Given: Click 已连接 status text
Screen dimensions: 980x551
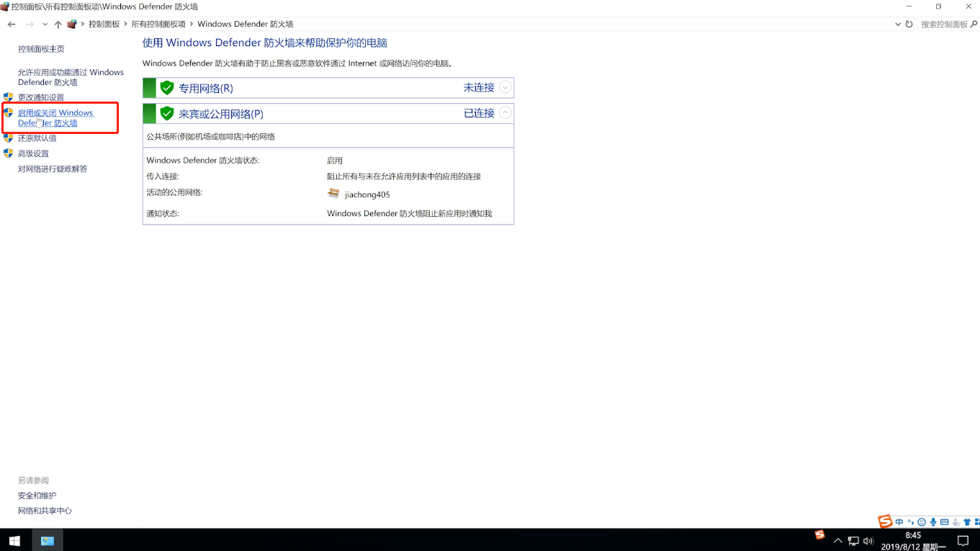Looking at the screenshot, I should point(479,113).
